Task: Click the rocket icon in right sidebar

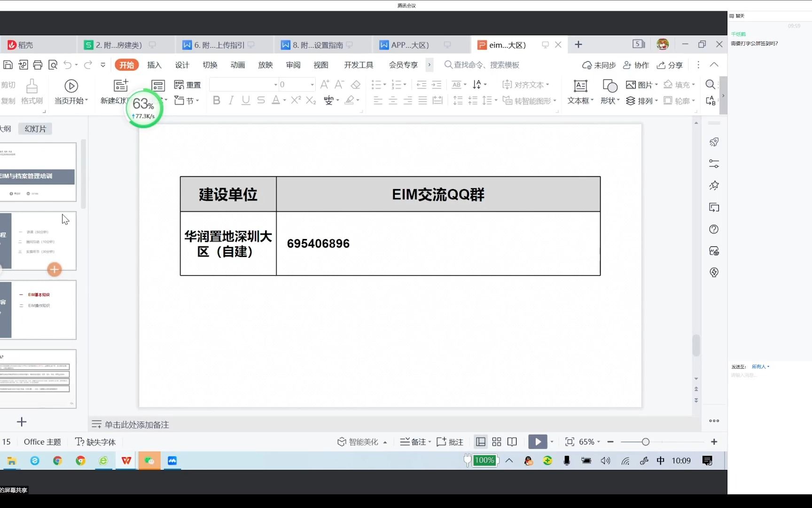Action: (x=714, y=142)
